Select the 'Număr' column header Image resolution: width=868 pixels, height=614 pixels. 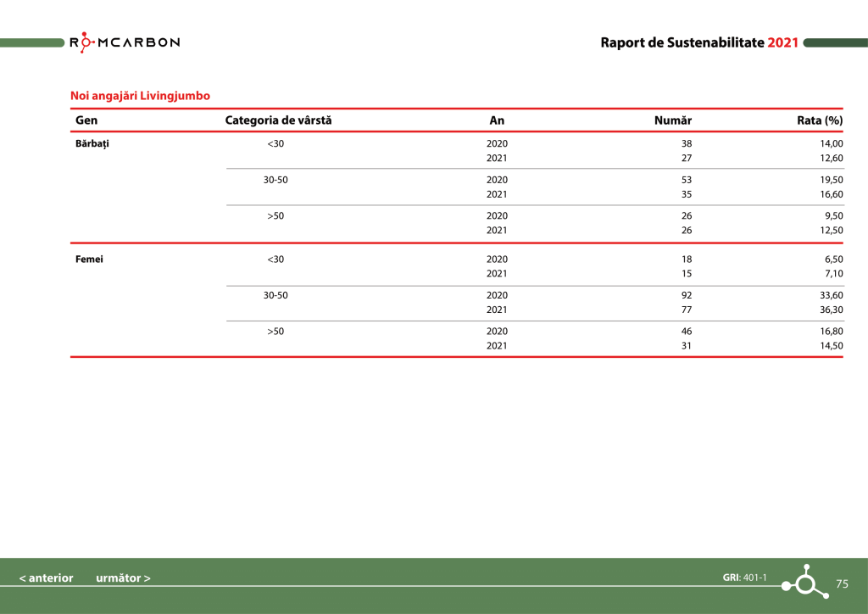coord(673,120)
